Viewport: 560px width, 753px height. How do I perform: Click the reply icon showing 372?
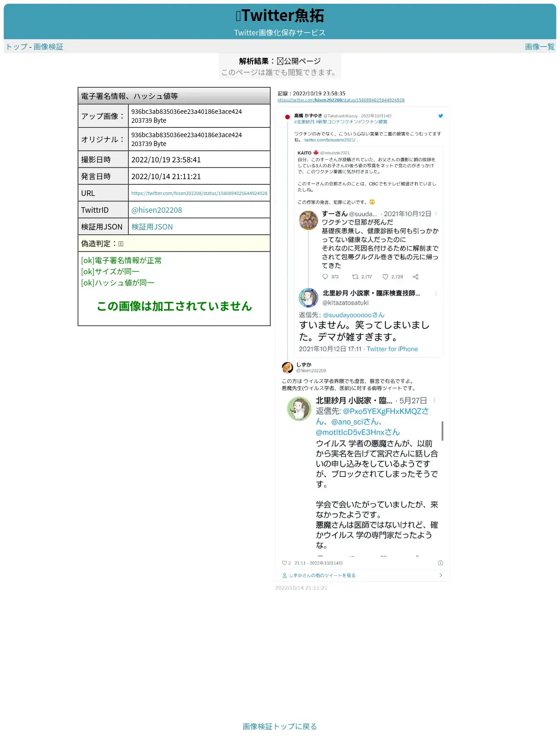(x=325, y=277)
